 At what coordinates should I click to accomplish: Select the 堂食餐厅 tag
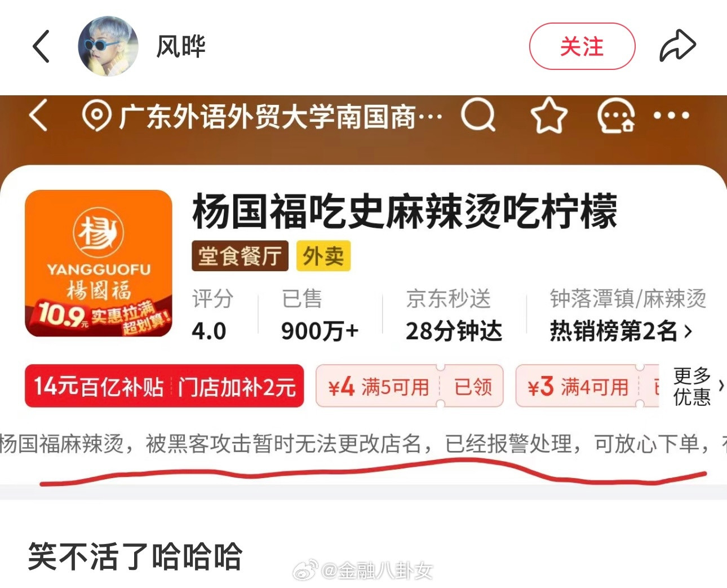click(x=240, y=256)
